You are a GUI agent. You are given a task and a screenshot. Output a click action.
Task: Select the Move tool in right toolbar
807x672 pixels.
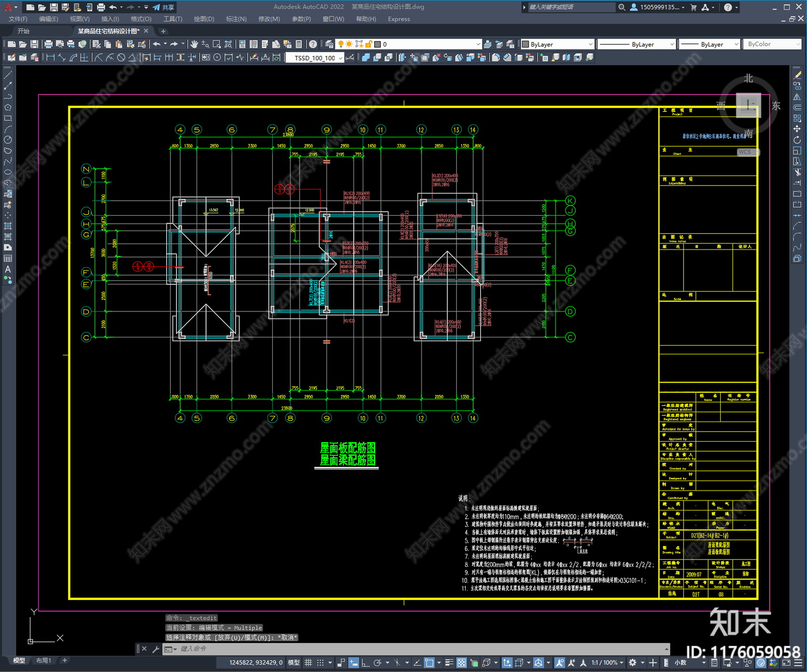[797, 129]
